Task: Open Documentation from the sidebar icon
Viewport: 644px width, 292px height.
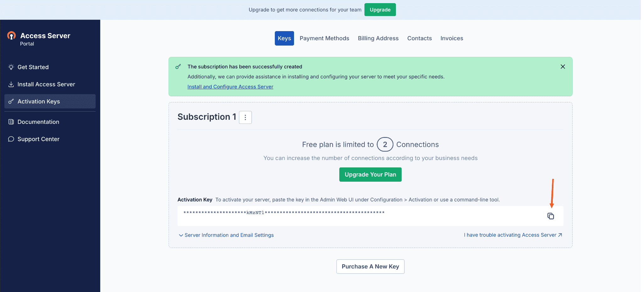Action: pyautogui.click(x=11, y=122)
